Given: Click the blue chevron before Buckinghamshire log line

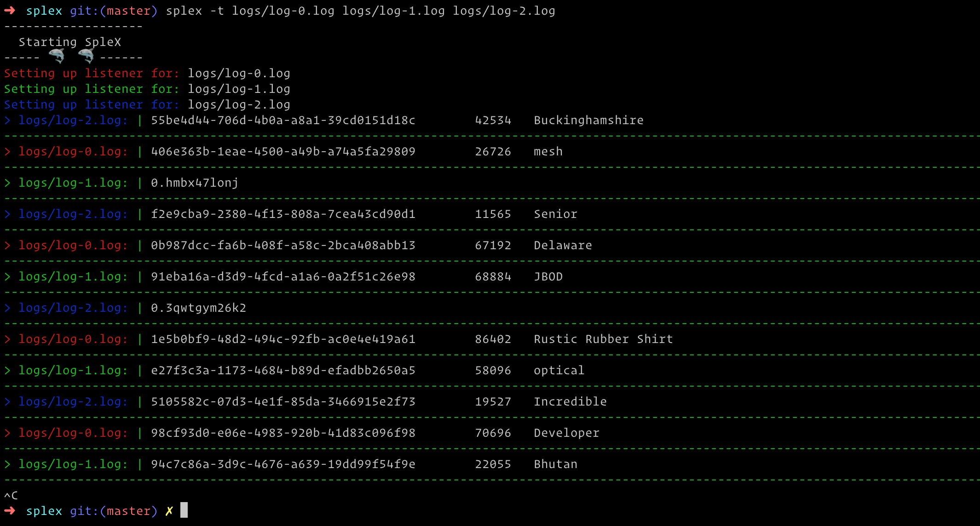Looking at the screenshot, I should (x=7, y=120).
